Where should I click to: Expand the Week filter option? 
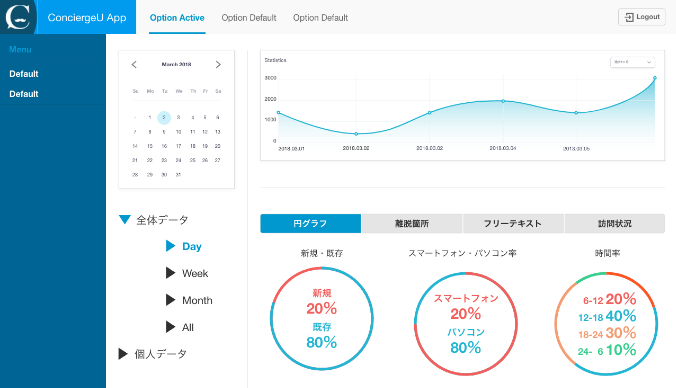(171, 273)
